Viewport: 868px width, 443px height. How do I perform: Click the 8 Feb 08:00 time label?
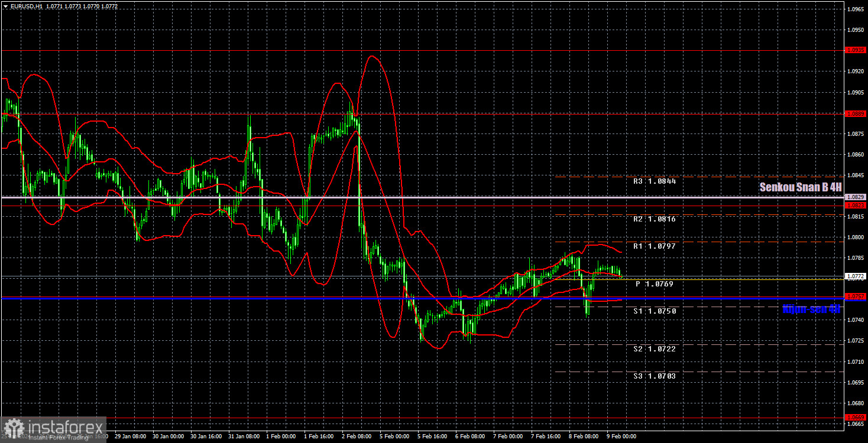click(x=584, y=437)
